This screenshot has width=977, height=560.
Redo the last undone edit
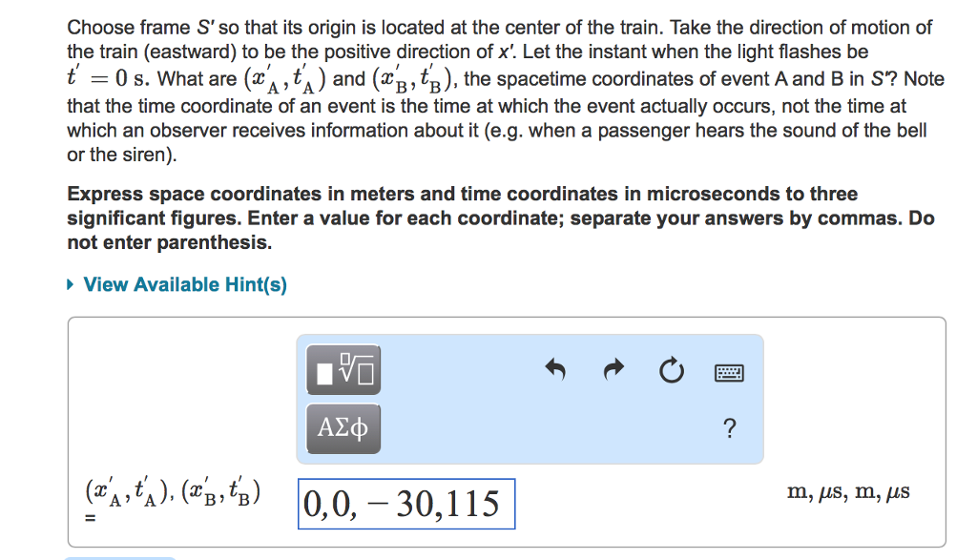[613, 369]
